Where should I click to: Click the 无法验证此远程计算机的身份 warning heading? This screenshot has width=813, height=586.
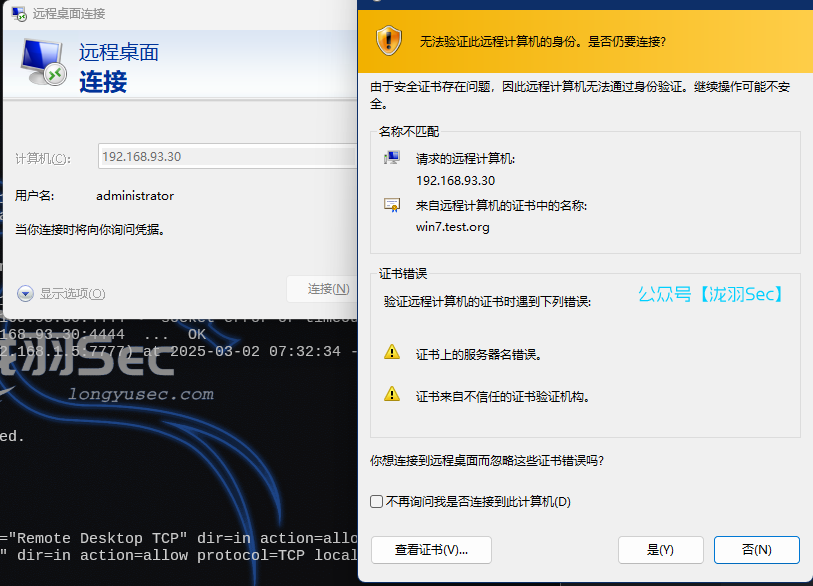coord(542,42)
